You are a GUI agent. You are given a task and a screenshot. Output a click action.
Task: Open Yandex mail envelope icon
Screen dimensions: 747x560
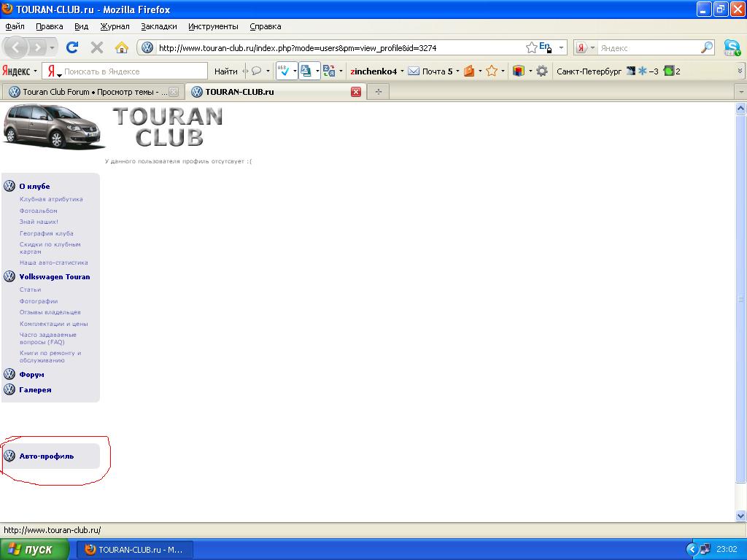[x=414, y=71]
